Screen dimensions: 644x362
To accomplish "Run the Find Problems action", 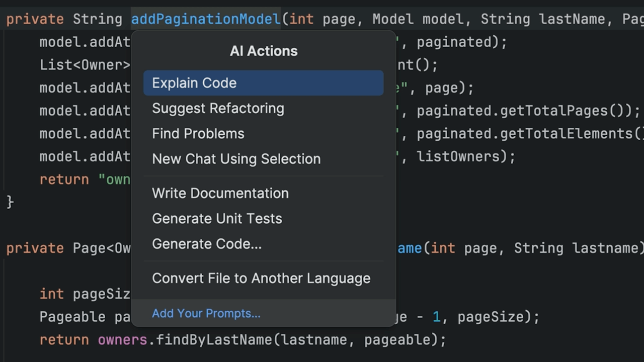I will (x=198, y=133).
